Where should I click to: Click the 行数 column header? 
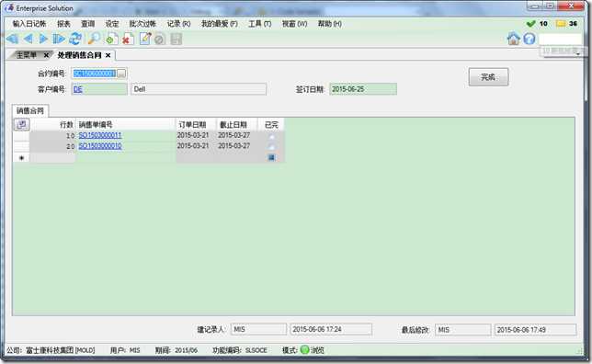pos(53,124)
